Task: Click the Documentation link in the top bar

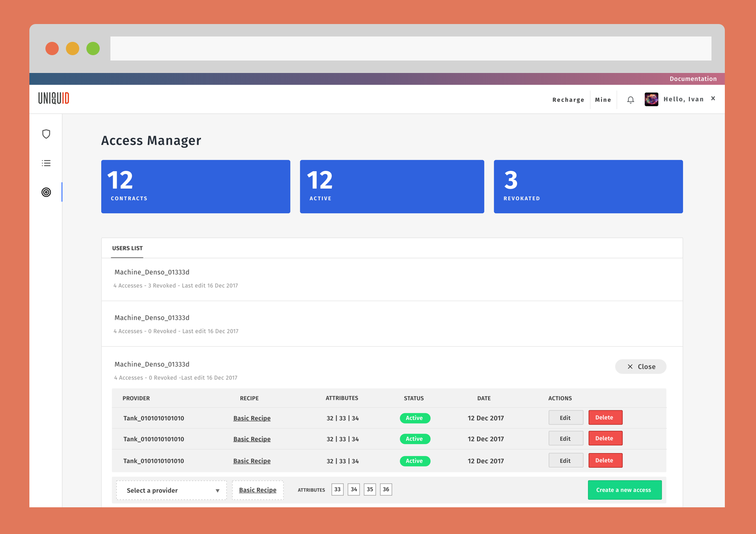Action: (x=693, y=79)
